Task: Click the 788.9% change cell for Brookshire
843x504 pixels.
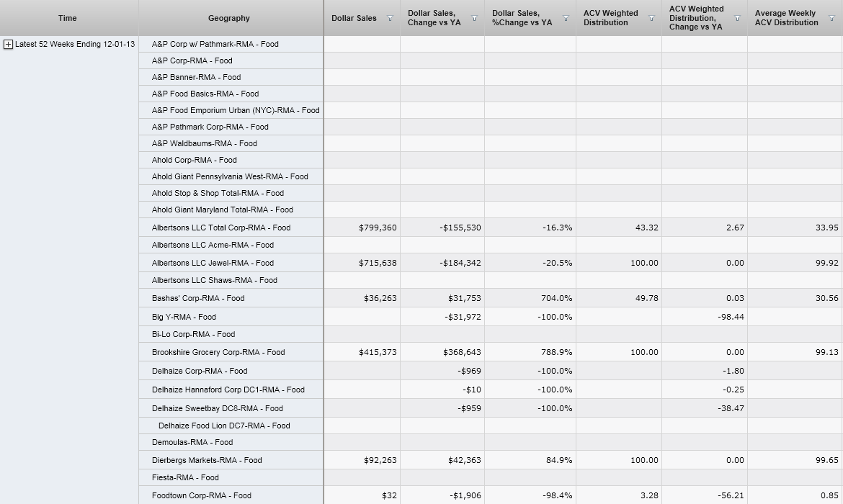Action: point(556,352)
